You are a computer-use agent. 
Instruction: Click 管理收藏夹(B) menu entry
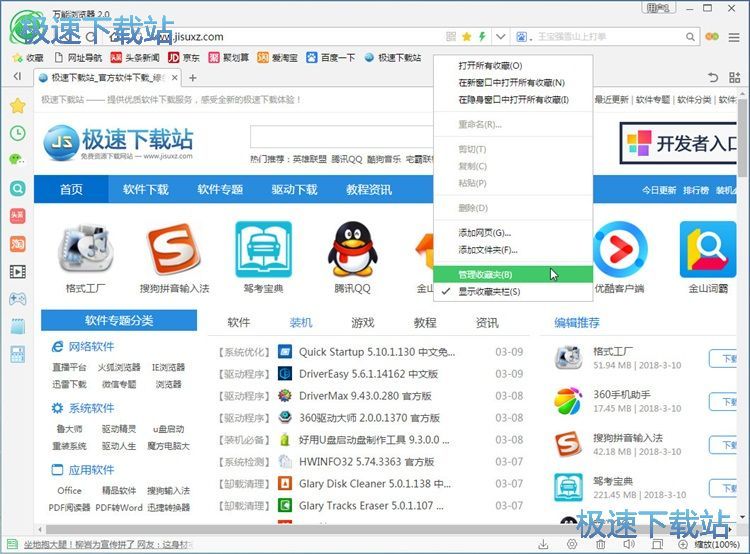[x=513, y=275]
